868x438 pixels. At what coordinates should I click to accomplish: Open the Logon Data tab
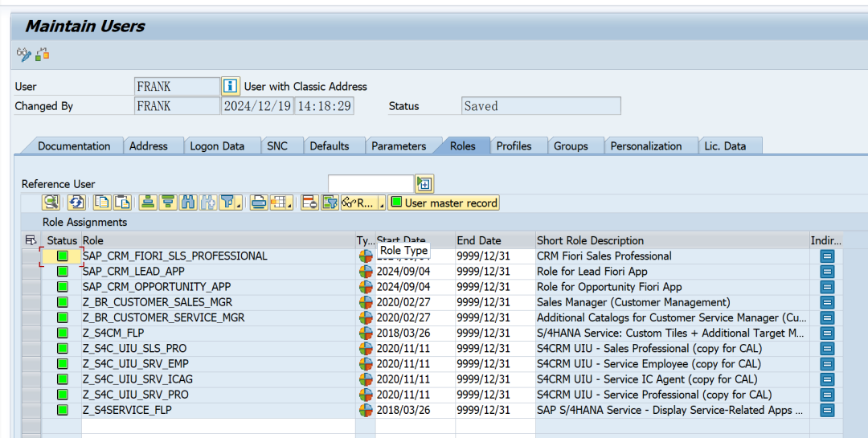pyautogui.click(x=217, y=145)
